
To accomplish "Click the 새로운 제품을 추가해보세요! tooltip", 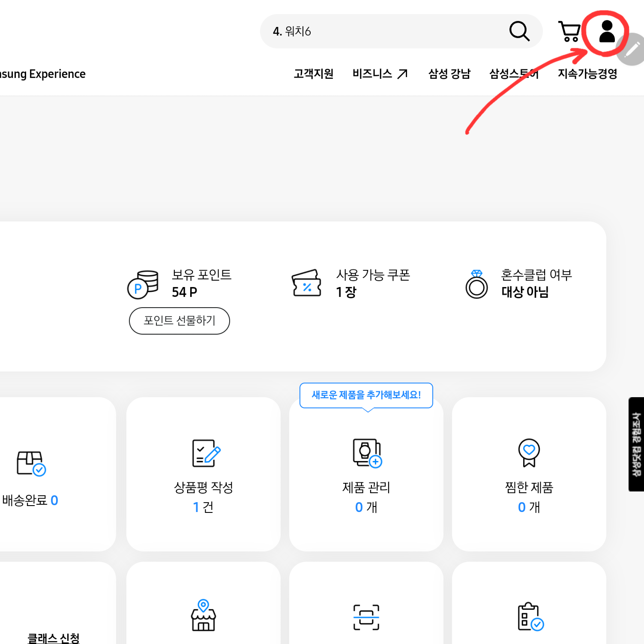I will pyautogui.click(x=366, y=395).
